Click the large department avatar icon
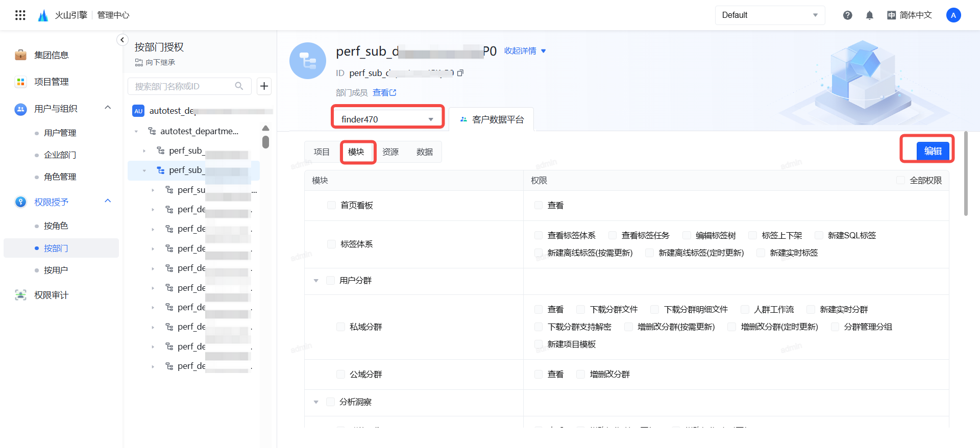Viewport: 980px width, 448px height. (x=308, y=61)
